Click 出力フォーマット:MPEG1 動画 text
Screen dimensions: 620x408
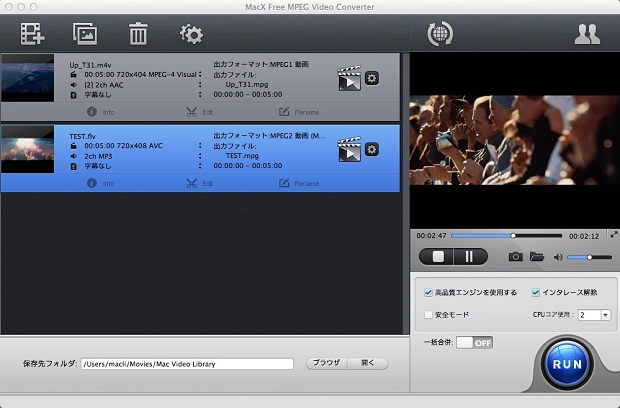pos(261,64)
